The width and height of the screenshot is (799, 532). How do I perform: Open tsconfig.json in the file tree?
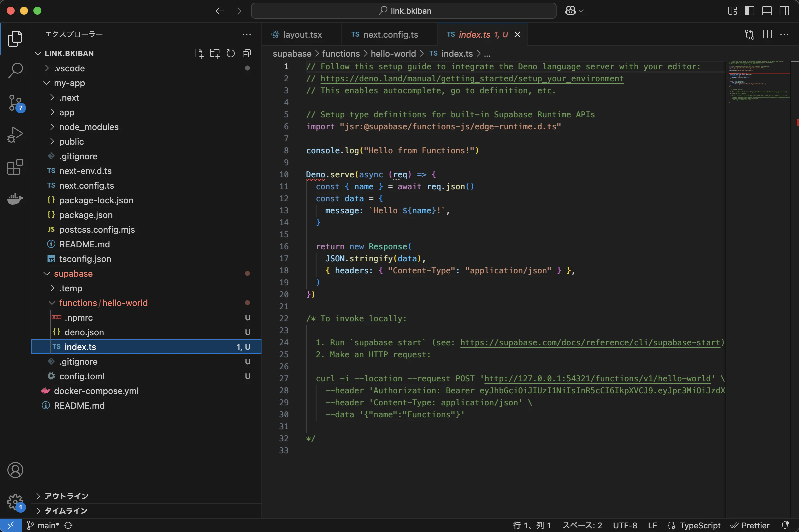coord(146,259)
